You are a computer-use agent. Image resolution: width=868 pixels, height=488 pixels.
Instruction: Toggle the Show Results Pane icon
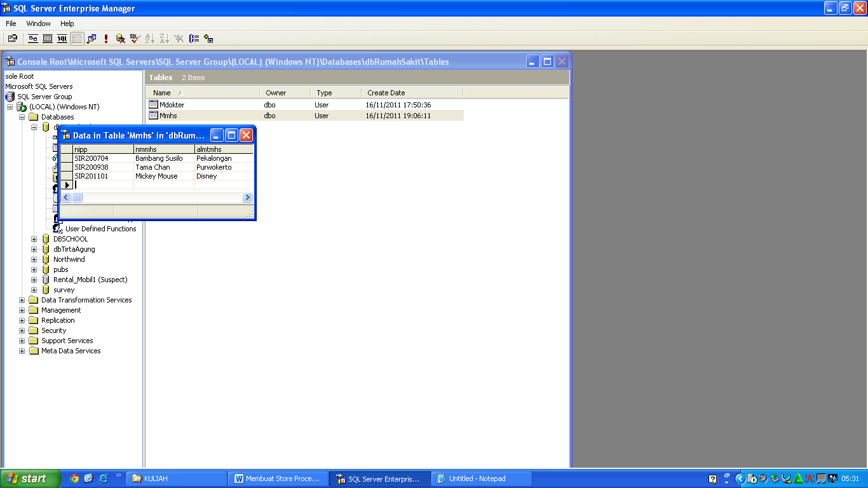[76, 39]
